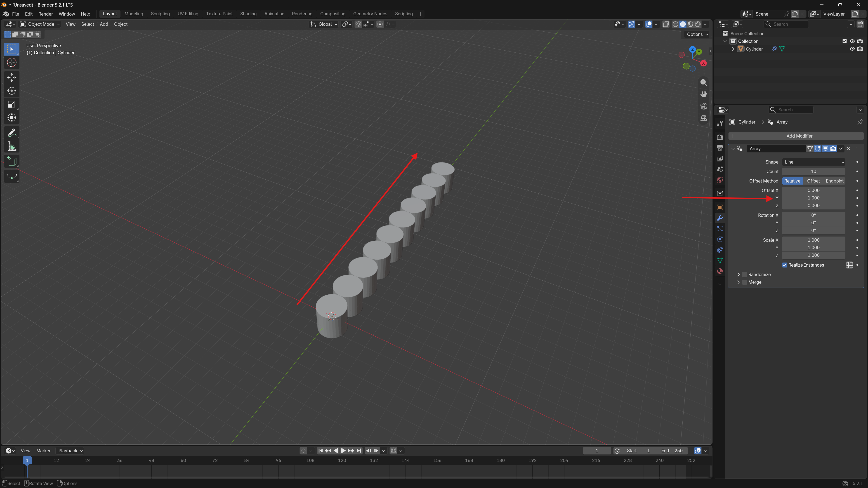Activate the Rotate tool
The image size is (868, 488).
pyautogui.click(x=12, y=91)
